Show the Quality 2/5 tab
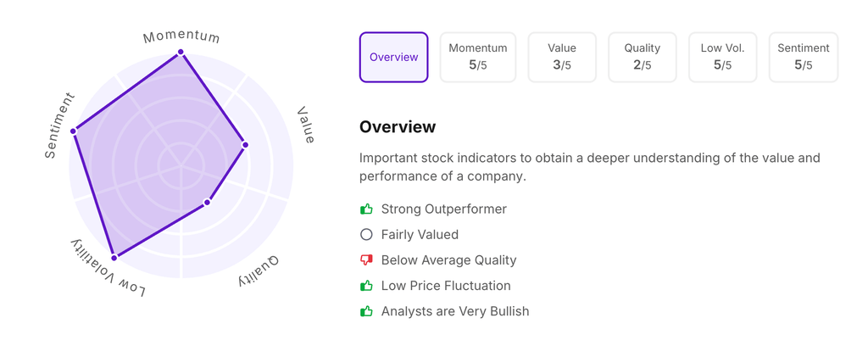The height and width of the screenshot is (340, 868). pyautogui.click(x=642, y=58)
